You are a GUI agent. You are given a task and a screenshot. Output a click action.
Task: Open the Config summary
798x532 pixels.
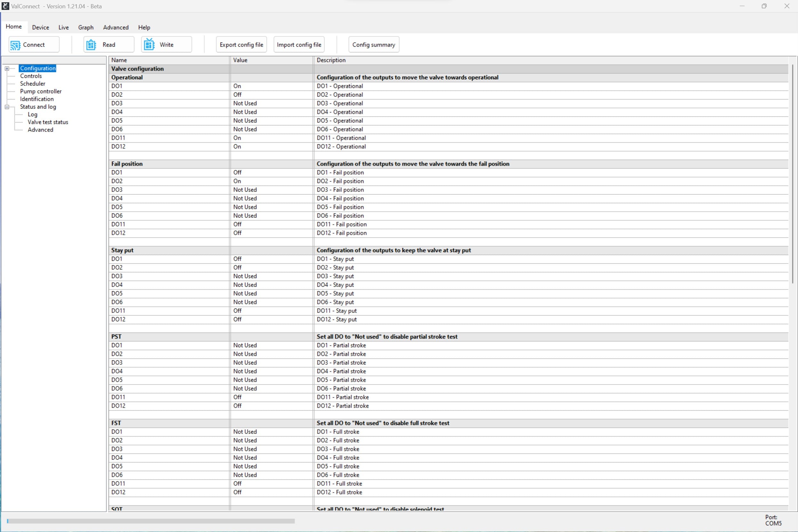coord(374,44)
